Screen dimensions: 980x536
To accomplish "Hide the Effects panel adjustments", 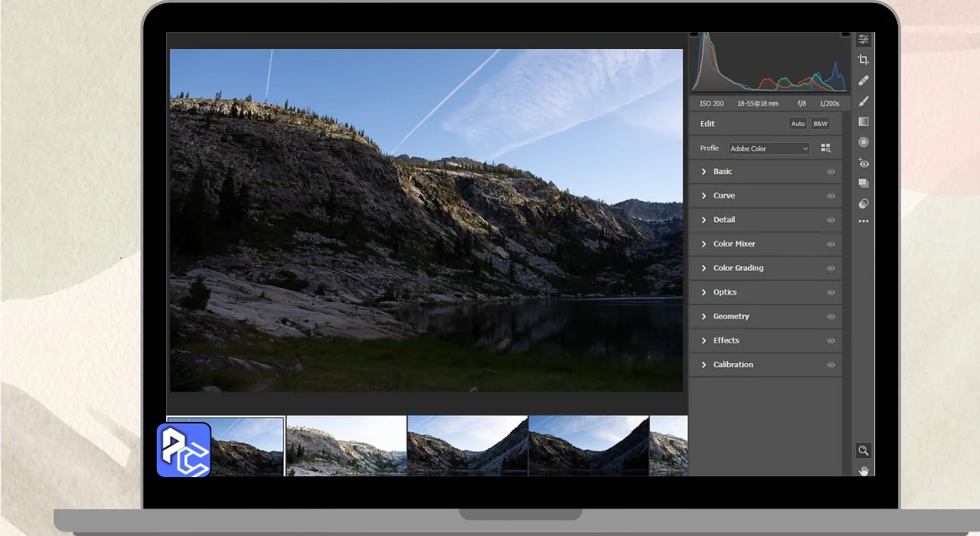I will point(831,341).
